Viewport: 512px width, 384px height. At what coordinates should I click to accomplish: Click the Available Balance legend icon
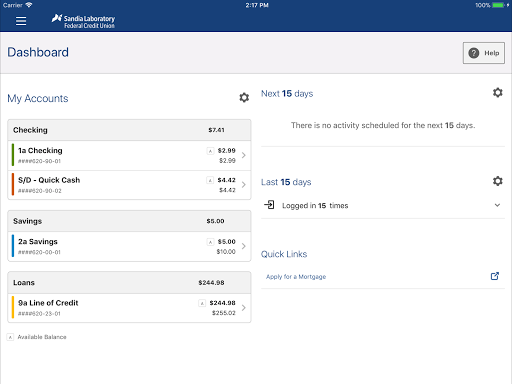pyautogui.click(x=10, y=337)
